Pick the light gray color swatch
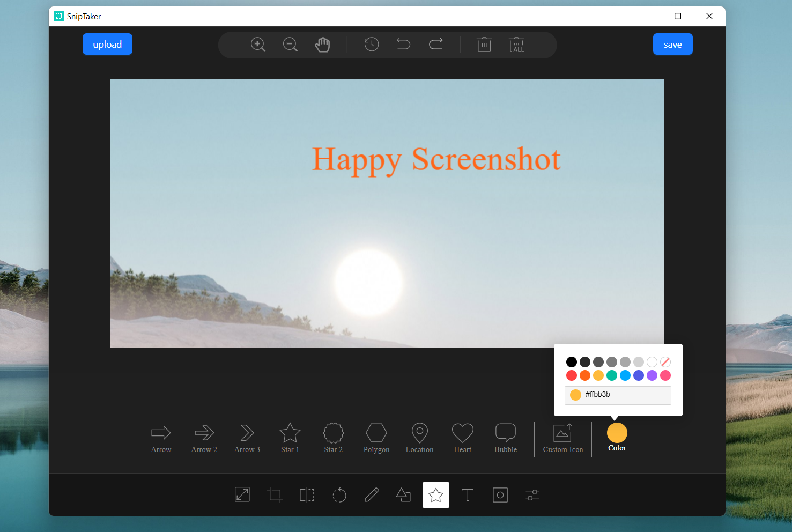Screen dimensions: 792x532 pos(639,362)
